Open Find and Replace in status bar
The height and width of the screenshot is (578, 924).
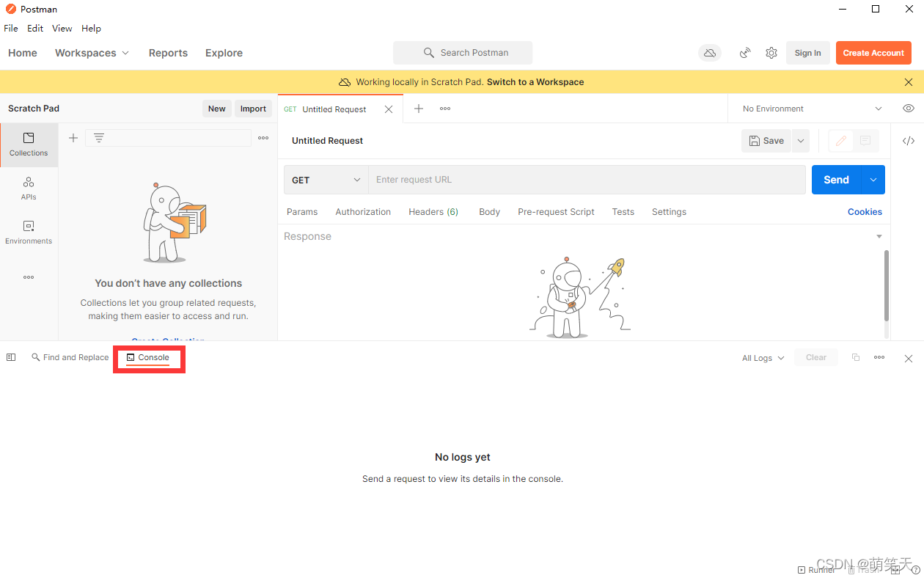70,357
